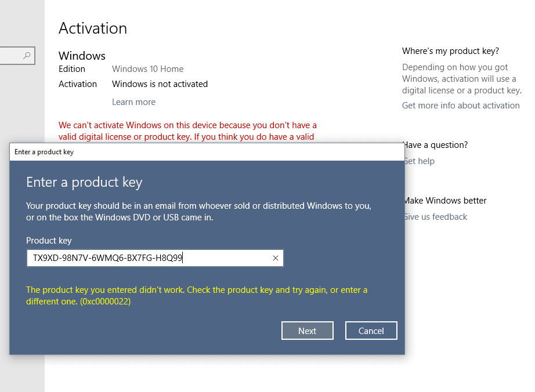Screen dimensions: 535x392
Task: Open Get more info about activation link
Action: (461, 106)
